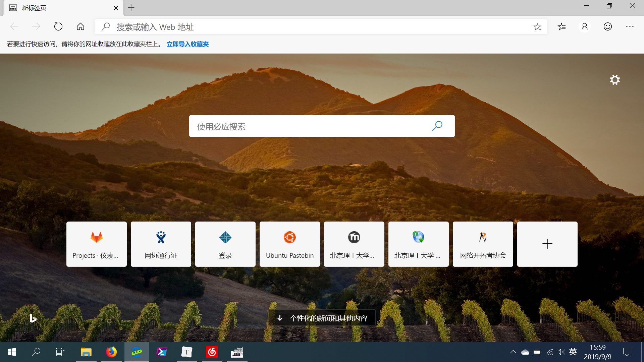Open Edge settings and more menu

tap(630, 26)
